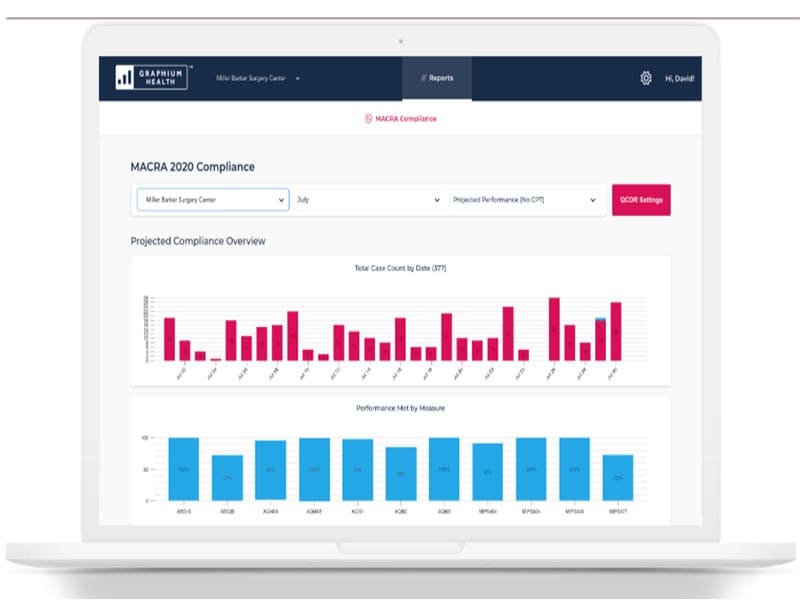Click the Reports tab icon
This screenshot has height=600, width=800.
423,78
